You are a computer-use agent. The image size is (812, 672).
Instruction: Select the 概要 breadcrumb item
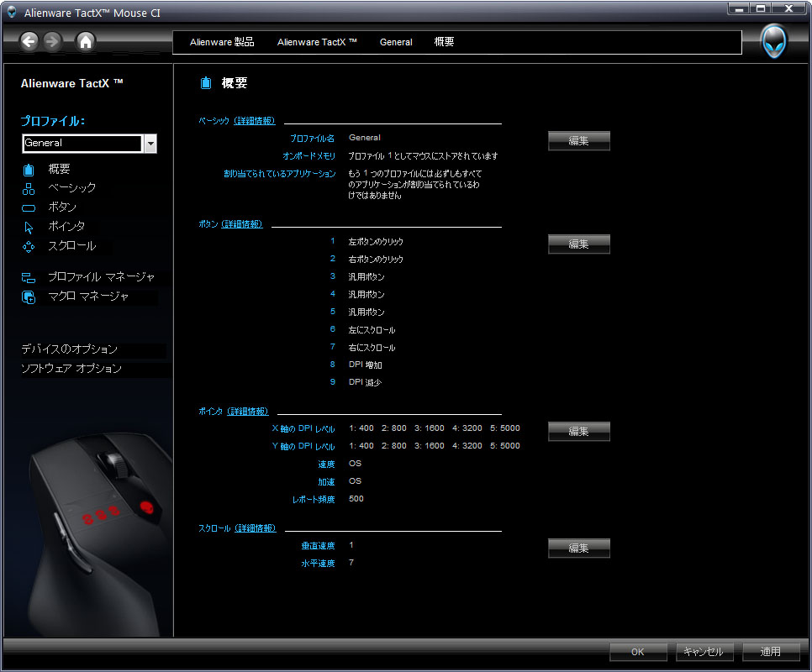444,42
